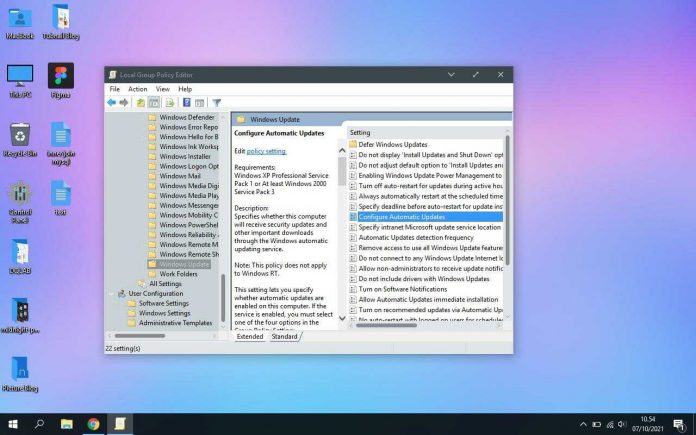Click description pane scroll-down arrow
The width and height of the screenshot is (696, 435).
click(342, 318)
